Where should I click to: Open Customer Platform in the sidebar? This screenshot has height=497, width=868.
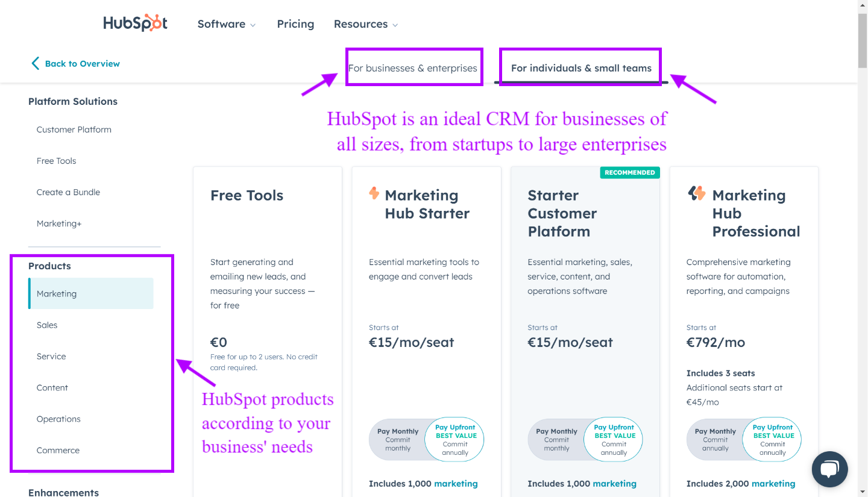[74, 130]
